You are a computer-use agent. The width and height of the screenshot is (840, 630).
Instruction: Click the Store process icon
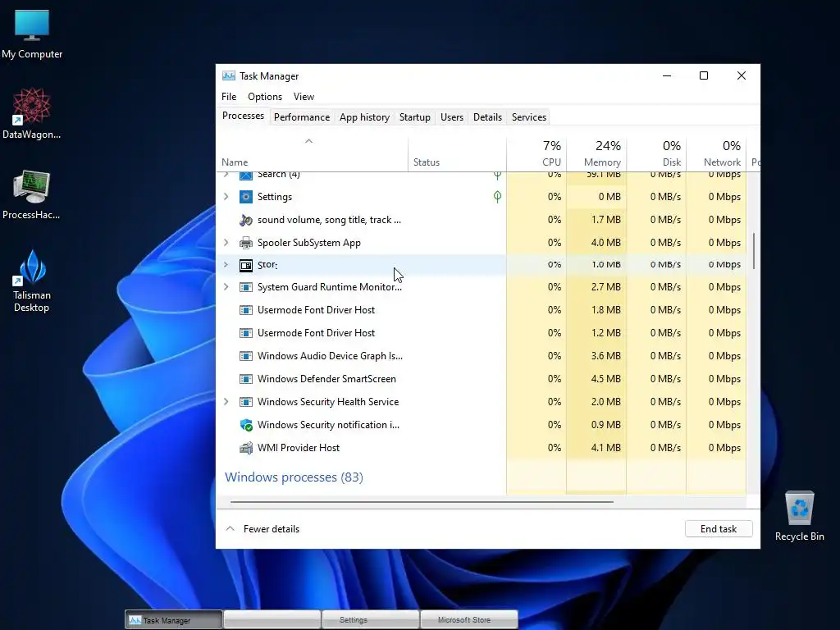coord(246,265)
